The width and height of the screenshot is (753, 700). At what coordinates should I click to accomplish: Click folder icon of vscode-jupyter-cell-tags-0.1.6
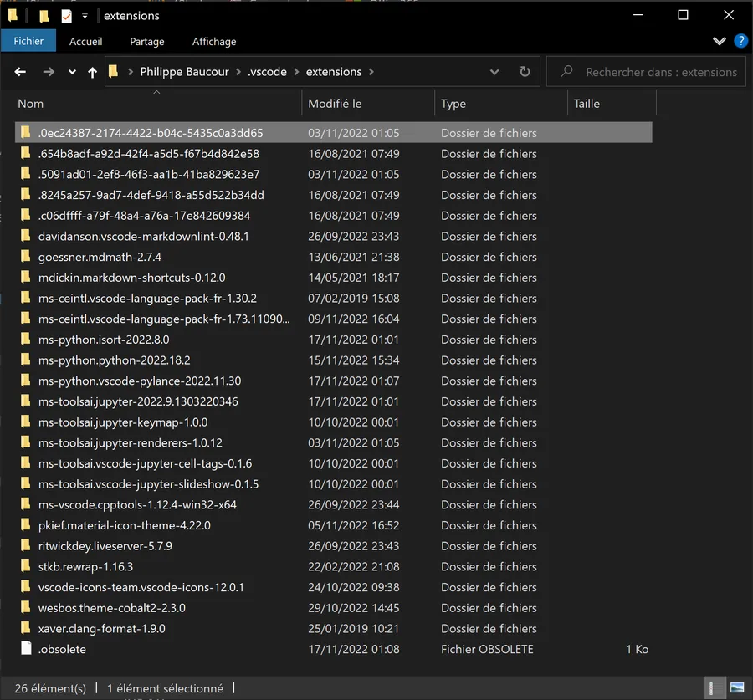click(25, 462)
